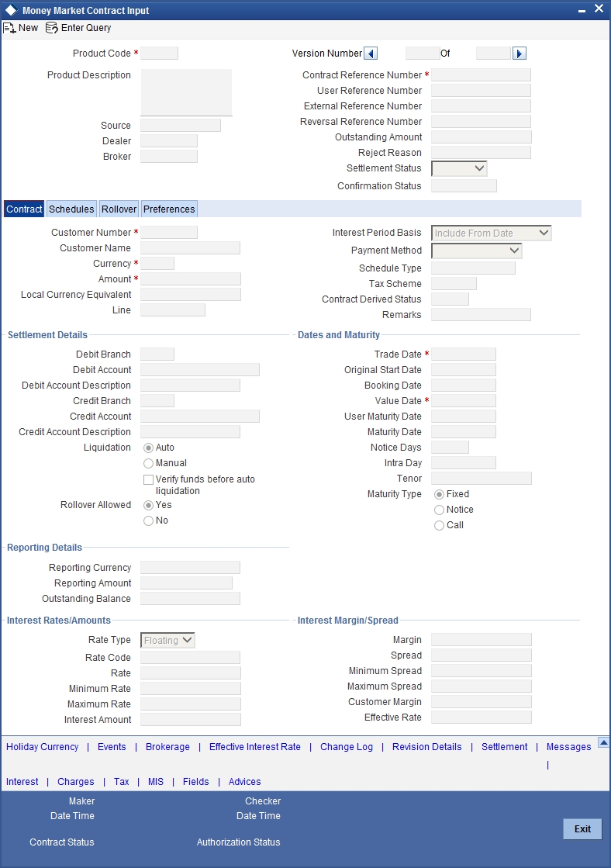Screen dimensions: 611x868
Task: Select Yes for Rollover Allowed
Action: 148,506
